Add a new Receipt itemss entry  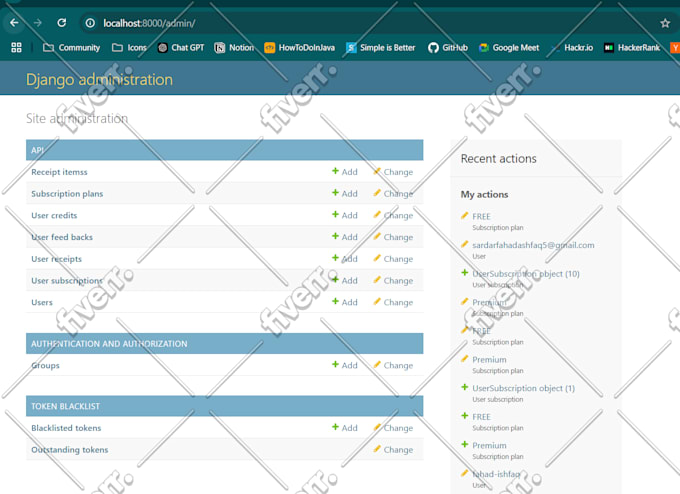pyautogui.click(x=345, y=172)
